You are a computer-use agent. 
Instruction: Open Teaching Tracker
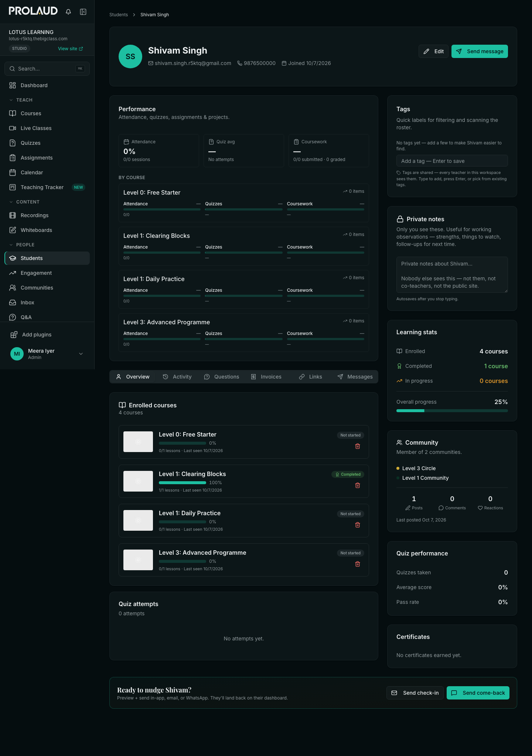[47, 187]
